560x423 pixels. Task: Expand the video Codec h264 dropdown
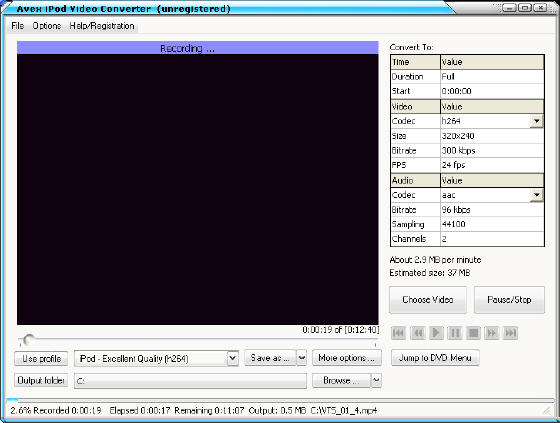tap(536, 121)
